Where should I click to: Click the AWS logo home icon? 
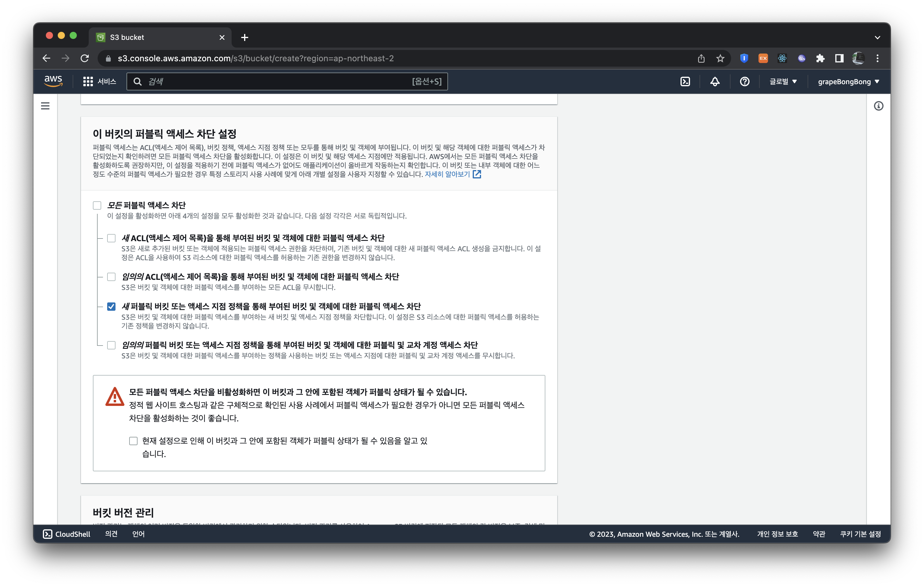pyautogui.click(x=53, y=81)
